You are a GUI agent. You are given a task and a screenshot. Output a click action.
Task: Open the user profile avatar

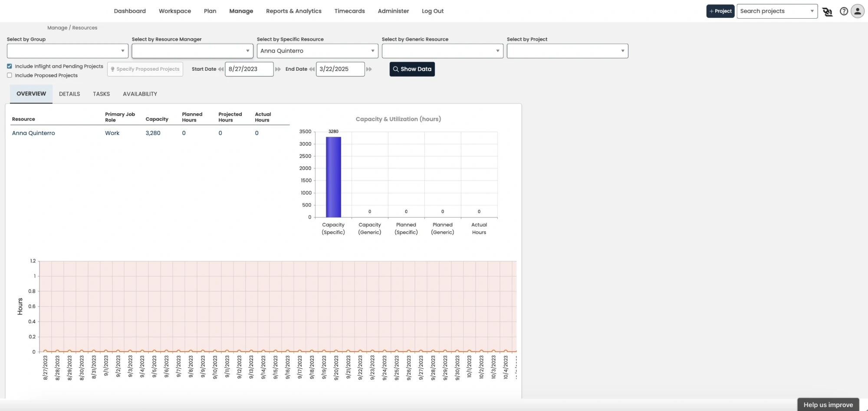click(858, 11)
